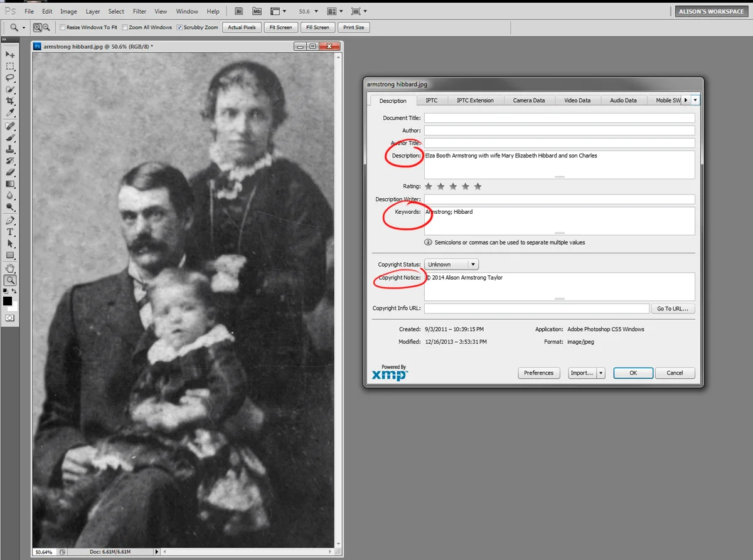Turn on Zoom All Windows

124,27
